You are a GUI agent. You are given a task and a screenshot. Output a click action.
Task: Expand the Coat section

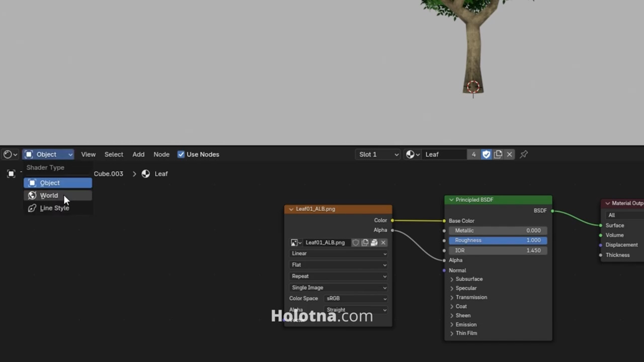(458, 306)
